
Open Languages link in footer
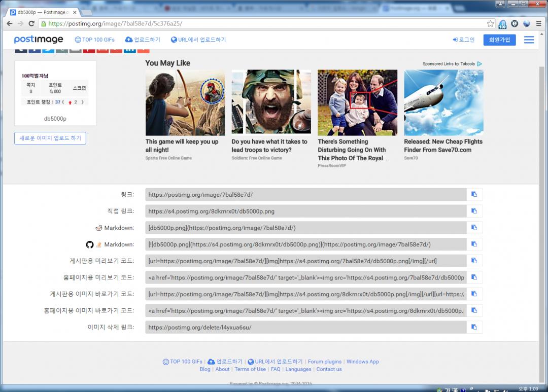[298, 369]
